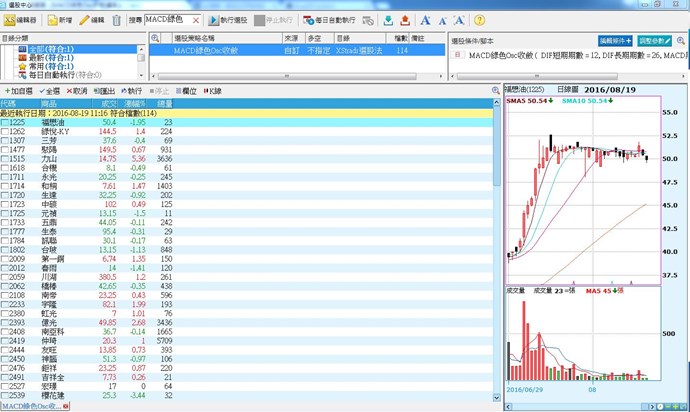Check the box for stock 1225 福懋油
The width and height of the screenshot is (690, 412).
click(6, 123)
